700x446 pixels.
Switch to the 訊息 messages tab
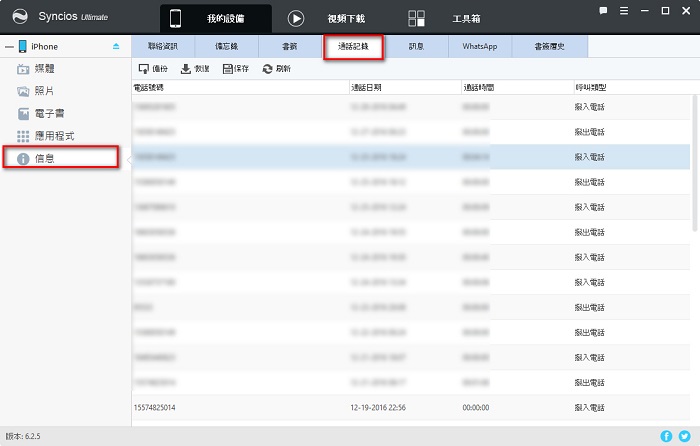(x=417, y=46)
